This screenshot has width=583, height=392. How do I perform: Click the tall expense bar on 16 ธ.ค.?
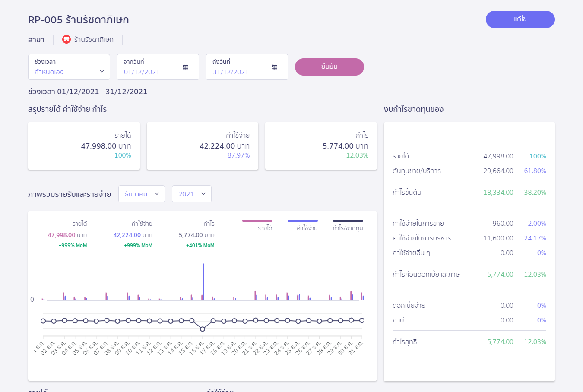(203, 281)
